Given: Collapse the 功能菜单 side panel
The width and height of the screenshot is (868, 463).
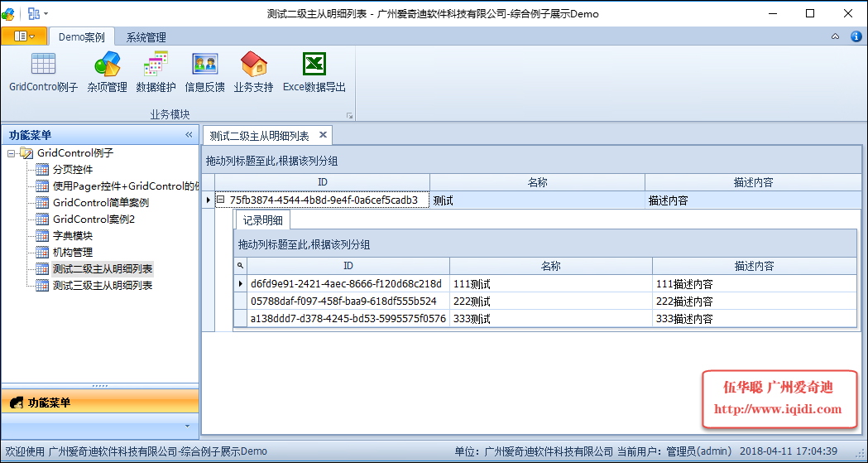Looking at the screenshot, I should pos(189,134).
